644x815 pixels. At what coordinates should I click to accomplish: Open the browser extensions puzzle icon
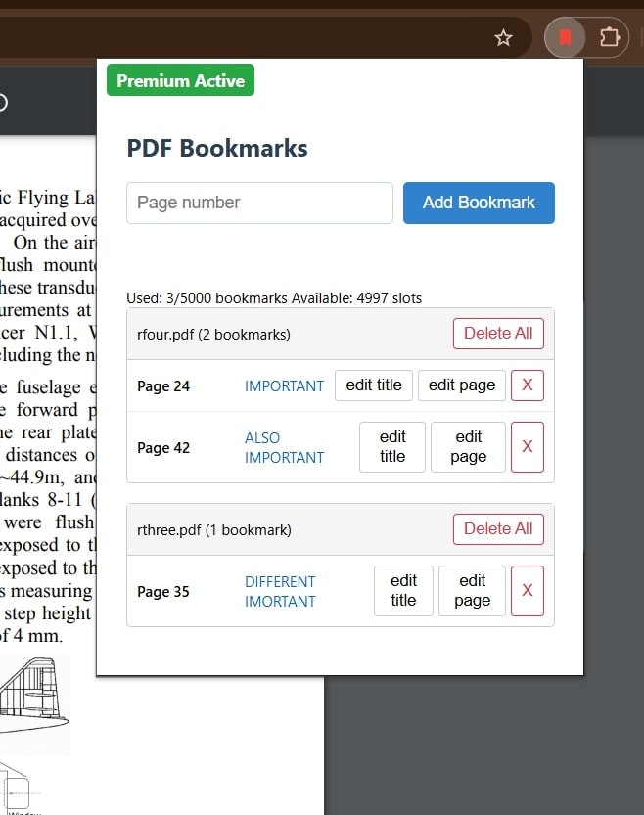(609, 37)
